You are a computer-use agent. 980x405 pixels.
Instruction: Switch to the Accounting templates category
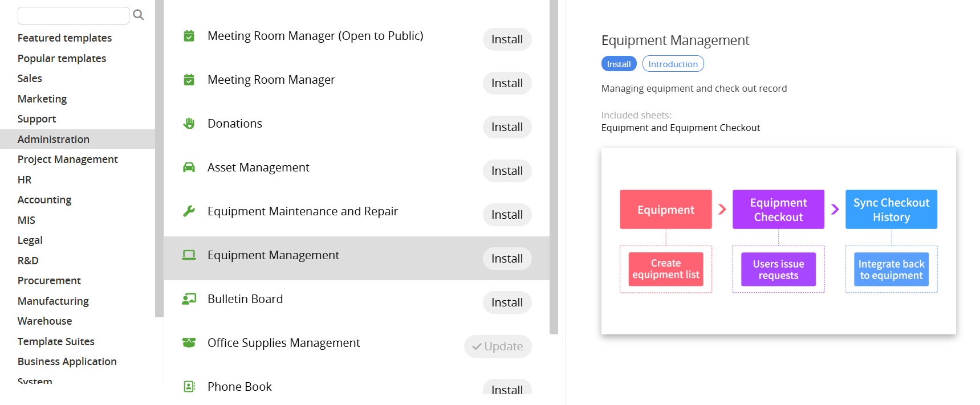pyautogui.click(x=44, y=200)
